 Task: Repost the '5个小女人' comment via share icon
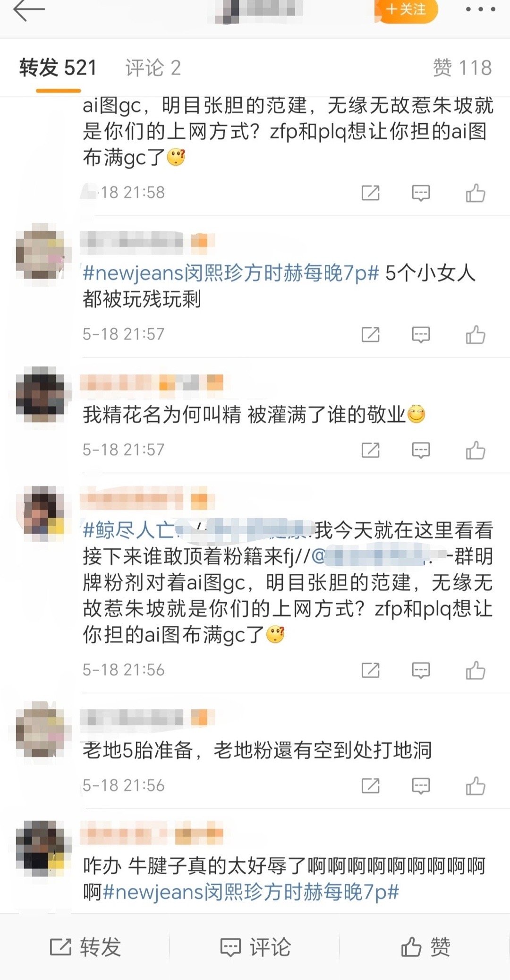tap(370, 334)
